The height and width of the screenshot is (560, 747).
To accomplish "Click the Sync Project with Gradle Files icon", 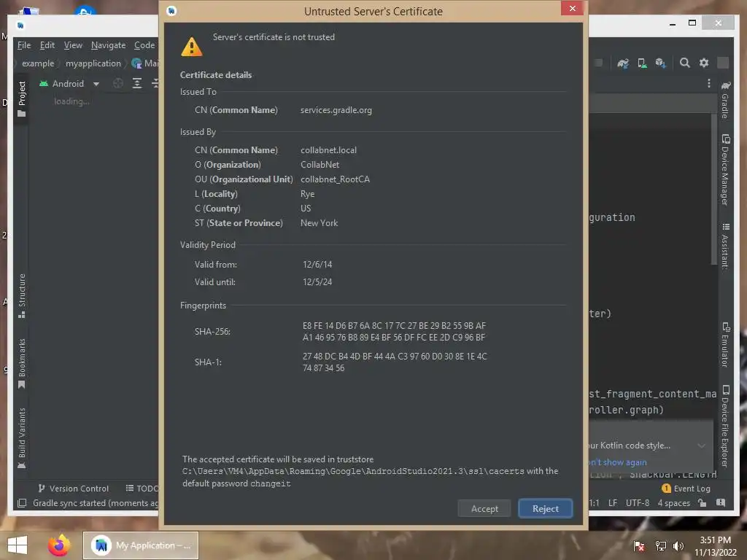I will point(623,63).
